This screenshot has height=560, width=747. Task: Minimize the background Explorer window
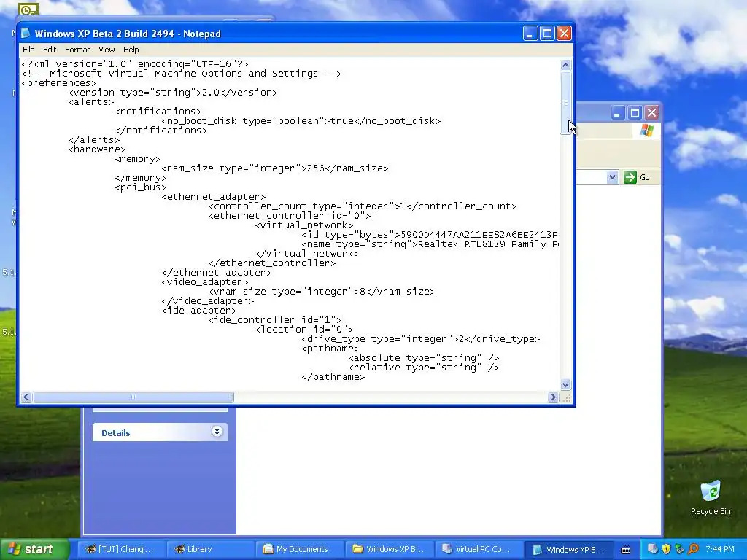(617, 113)
